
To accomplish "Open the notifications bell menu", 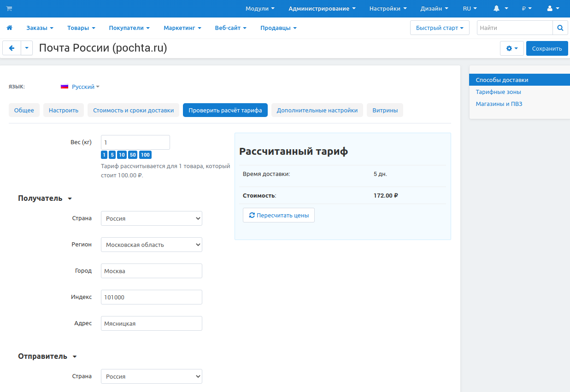I will (x=500, y=9).
